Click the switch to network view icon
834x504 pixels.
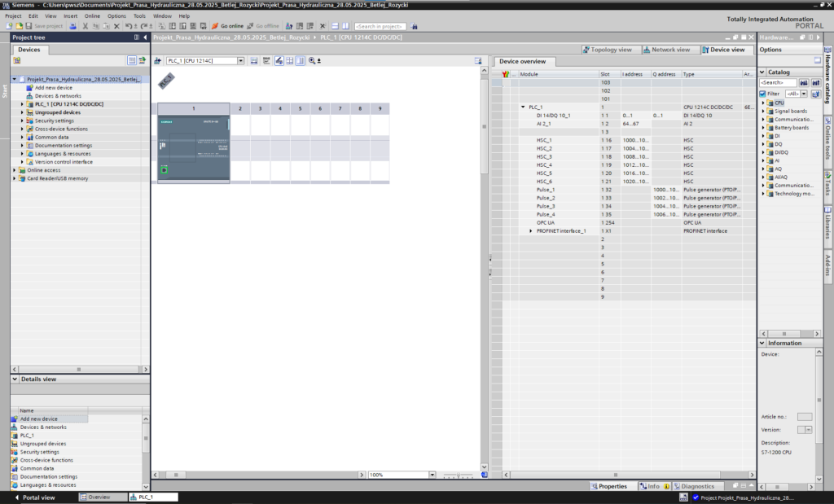tap(157, 60)
